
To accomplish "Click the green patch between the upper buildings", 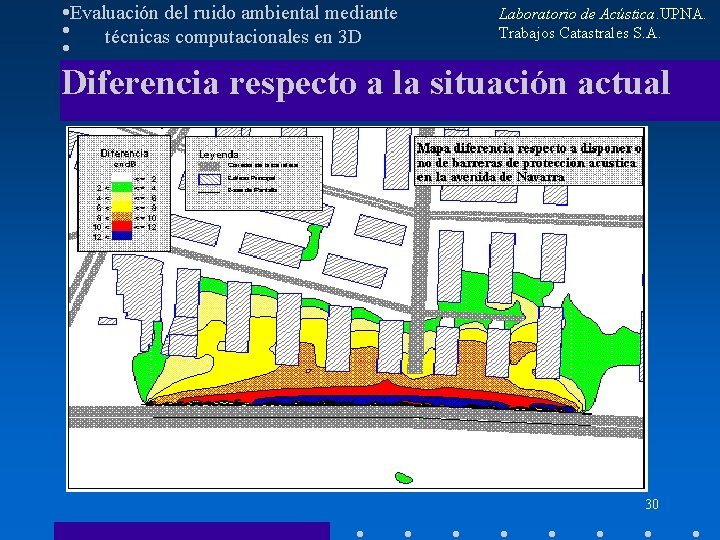I will (313, 242).
